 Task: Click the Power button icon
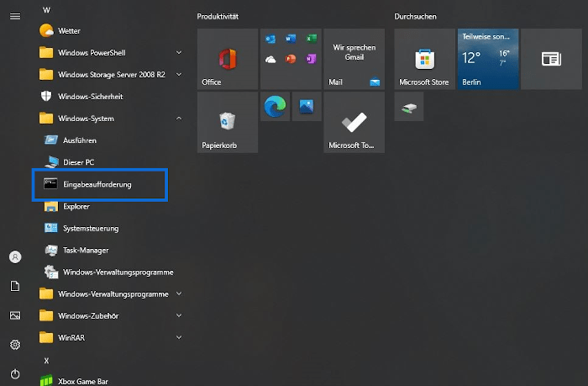[15, 373]
